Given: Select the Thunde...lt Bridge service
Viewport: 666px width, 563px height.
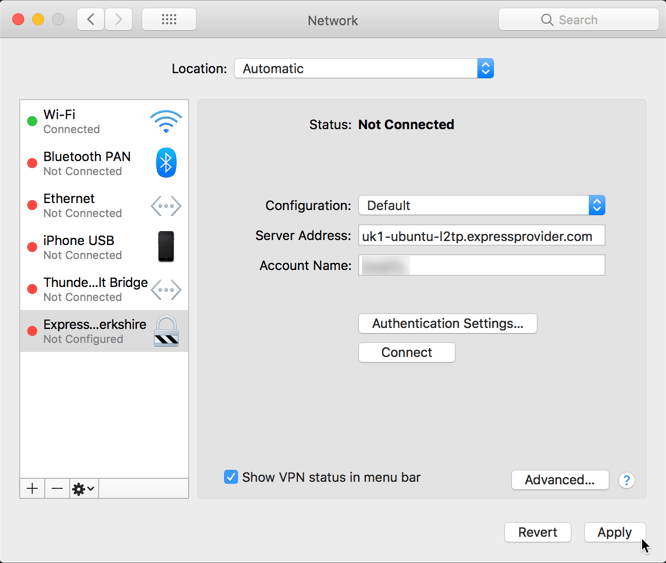Looking at the screenshot, I should pyautogui.click(x=104, y=290).
